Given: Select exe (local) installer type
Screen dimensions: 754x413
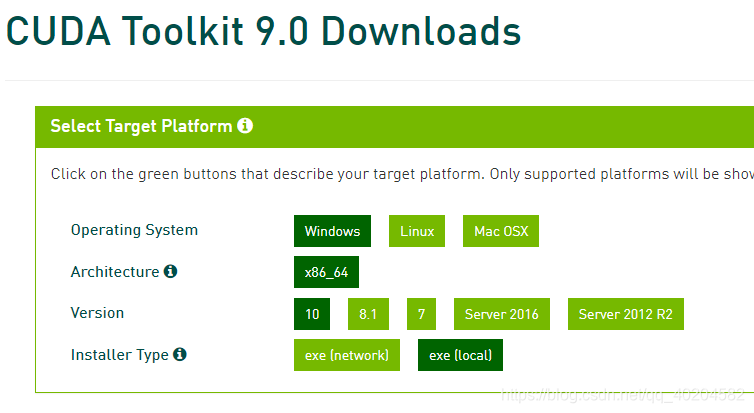Looking at the screenshot, I should click(460, 355).
